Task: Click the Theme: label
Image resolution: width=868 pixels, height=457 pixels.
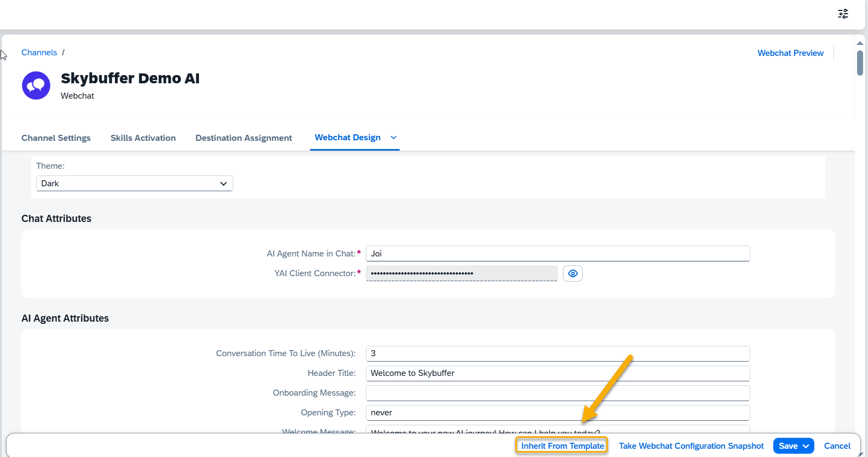Action: (x=50, y=166)
